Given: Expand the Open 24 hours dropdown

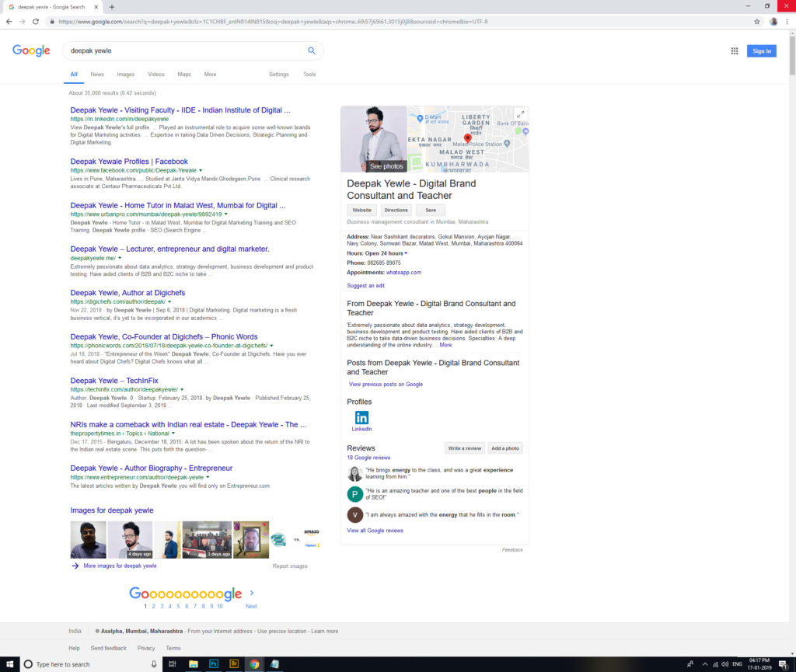Looking at the screenshot, I should (406, 253).
